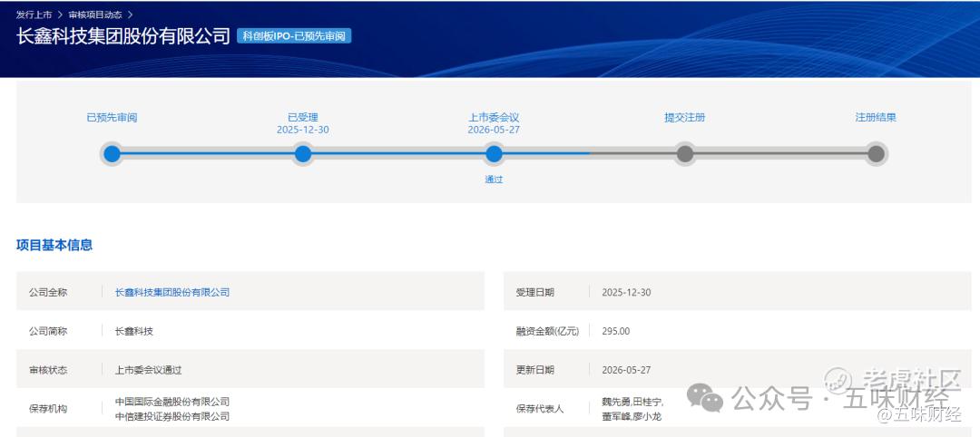Image resolution: width=980 pixels, height=437 pixels.
Task: Click the 通过 result text under timeline
Action: click(x=494, y=180)
